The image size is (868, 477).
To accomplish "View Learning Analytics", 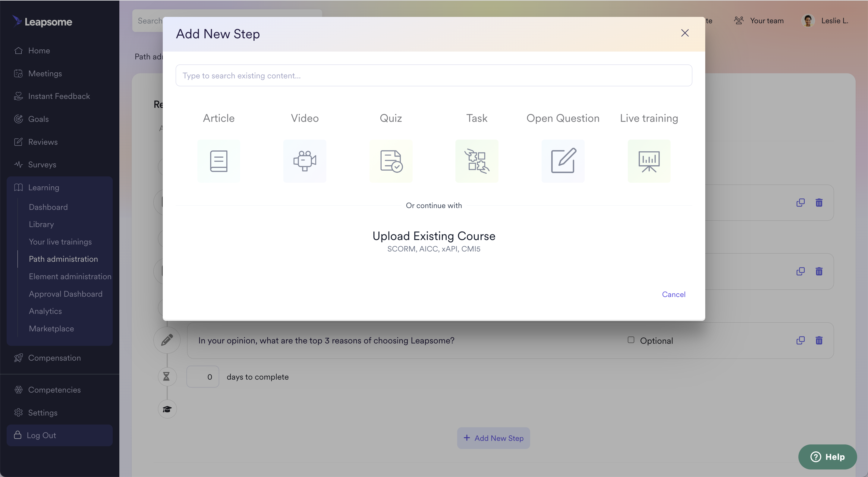I will click(45, 311).
